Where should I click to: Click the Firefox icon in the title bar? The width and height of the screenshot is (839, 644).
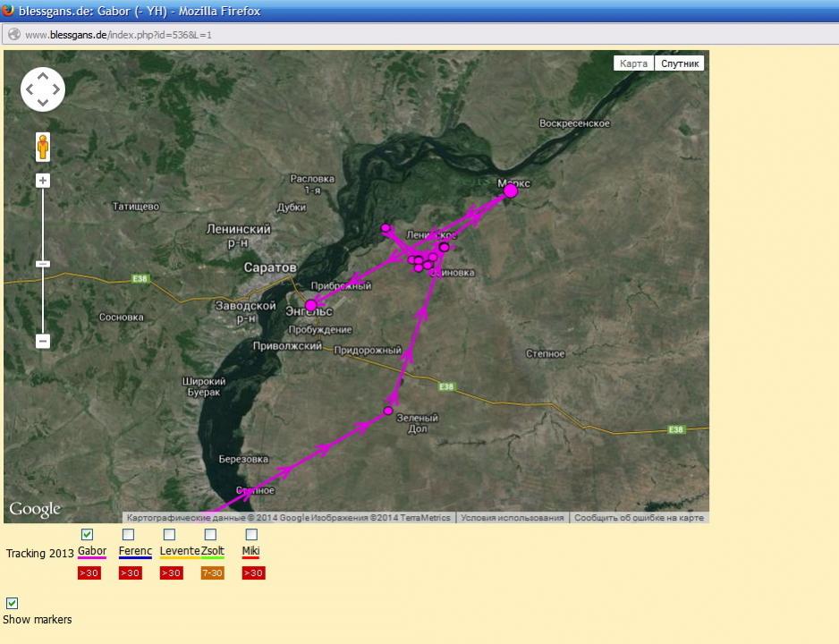[x=9, y=10]
